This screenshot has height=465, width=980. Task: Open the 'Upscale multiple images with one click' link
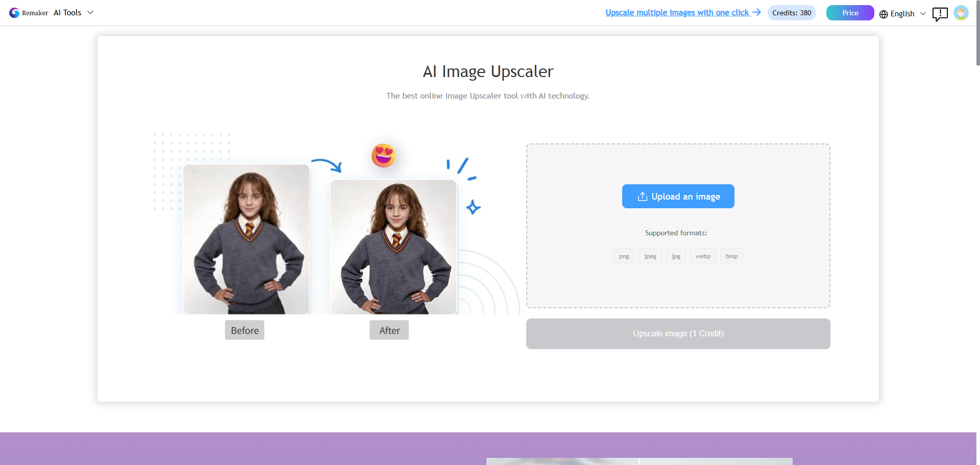tap(683, 13)
